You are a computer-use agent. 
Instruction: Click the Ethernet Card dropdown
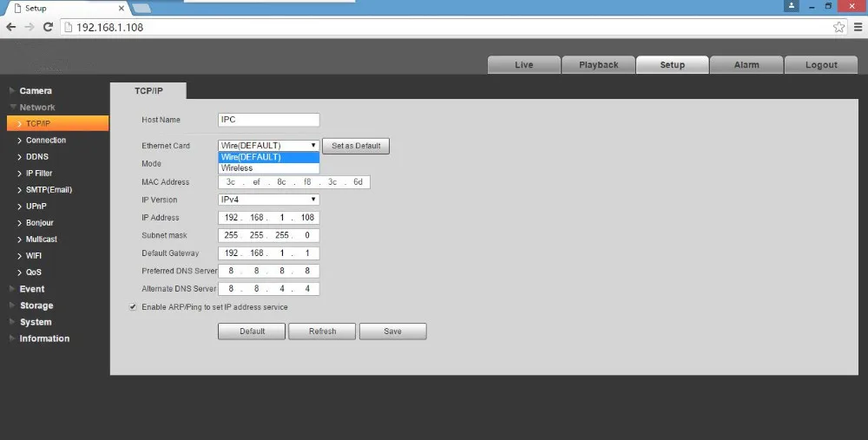pyautogui.click(x=268, y=146)
